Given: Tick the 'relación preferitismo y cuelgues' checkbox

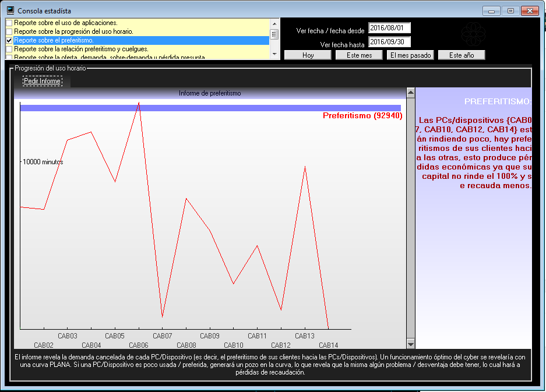Looking at the screenshot, I should click(x=9, y=49).
